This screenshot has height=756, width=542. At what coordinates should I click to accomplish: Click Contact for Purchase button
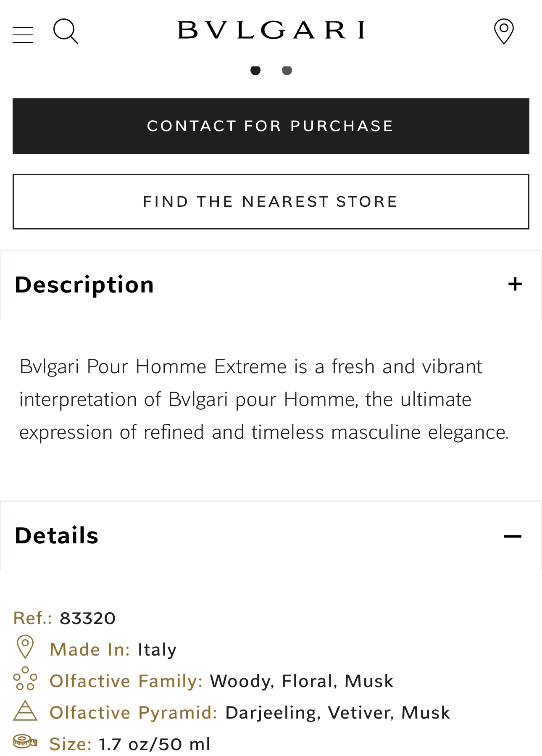click(271, 126)
